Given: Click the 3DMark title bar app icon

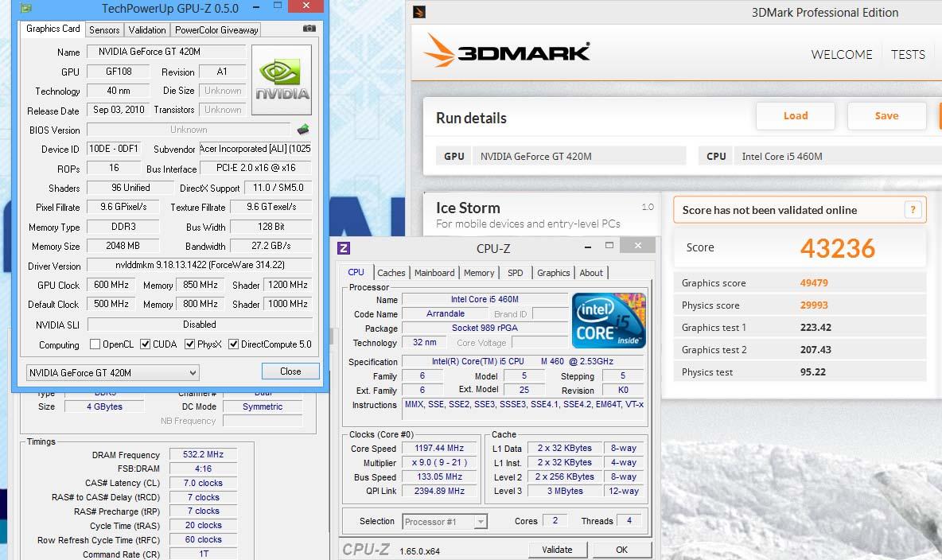Looking at the screenshot, I should coord(419,11).
